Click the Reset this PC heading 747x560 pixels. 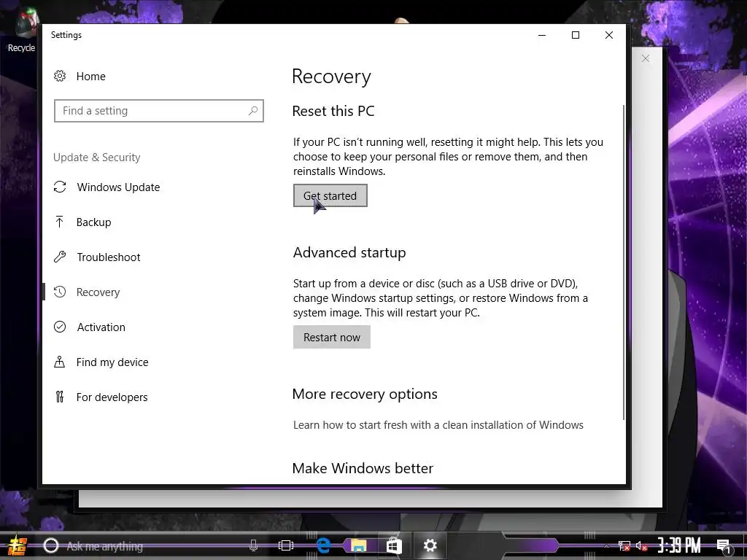[x=333, y=111]
